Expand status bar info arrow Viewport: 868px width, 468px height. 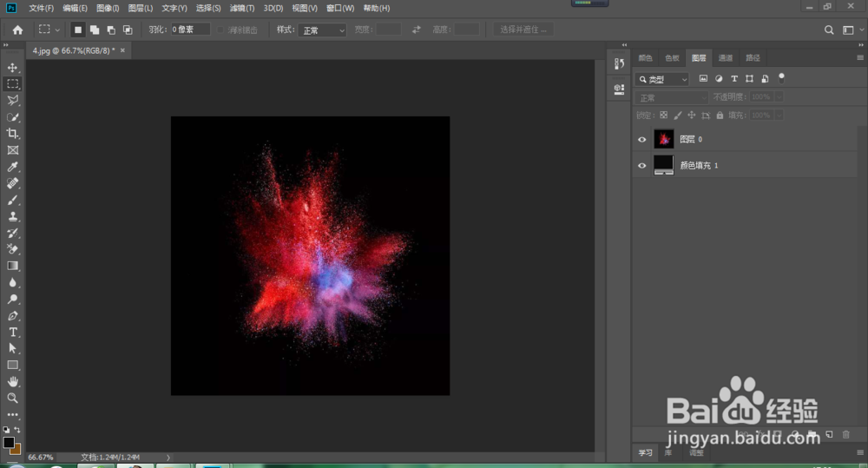[x=168, y=458]
